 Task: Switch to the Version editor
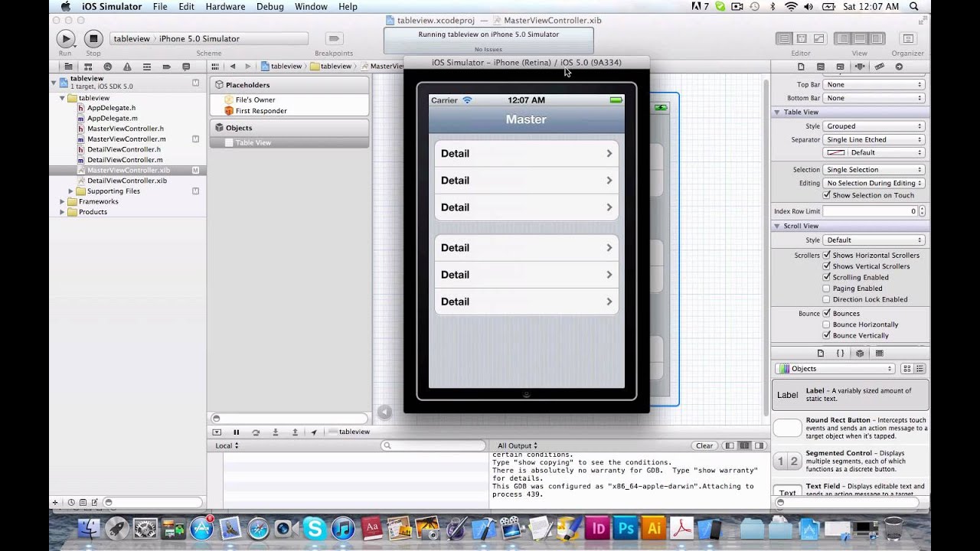point(818,38)
